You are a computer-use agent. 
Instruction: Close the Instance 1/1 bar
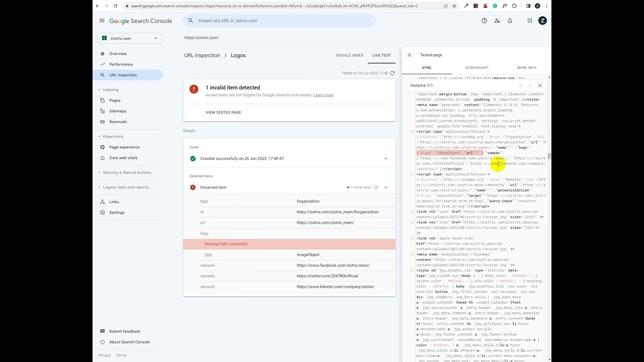(x=540, y=85)
